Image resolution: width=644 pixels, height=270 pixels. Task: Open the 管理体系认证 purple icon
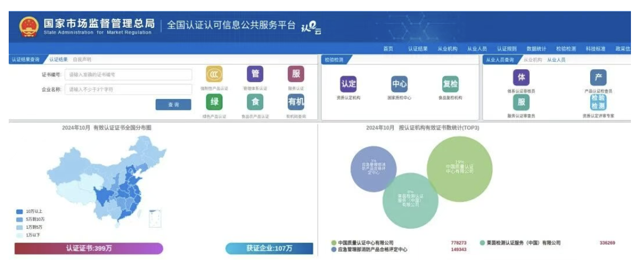tap(255, 74)
